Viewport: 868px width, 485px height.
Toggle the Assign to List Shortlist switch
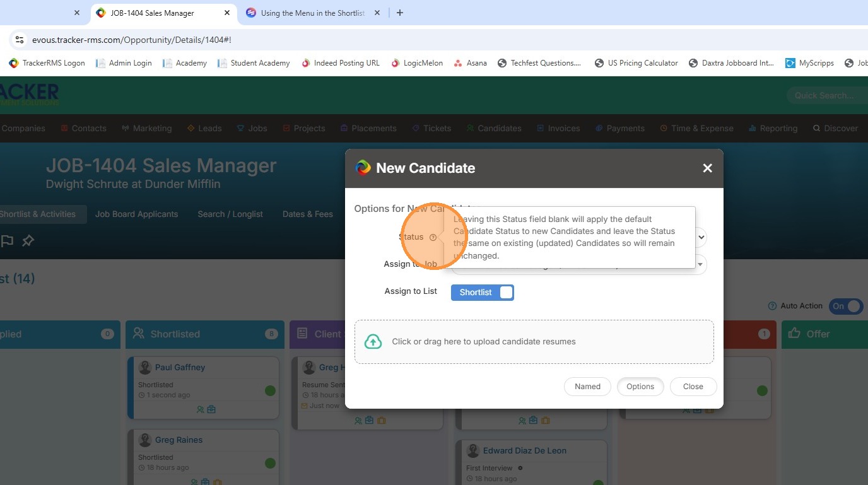(483, 292)
